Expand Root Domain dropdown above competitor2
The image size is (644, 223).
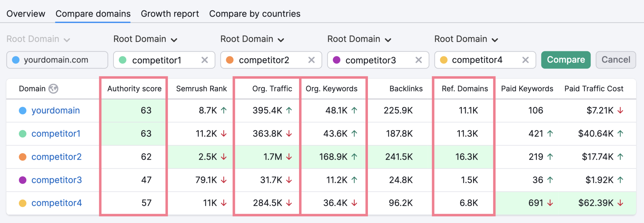tap(252, 39)
